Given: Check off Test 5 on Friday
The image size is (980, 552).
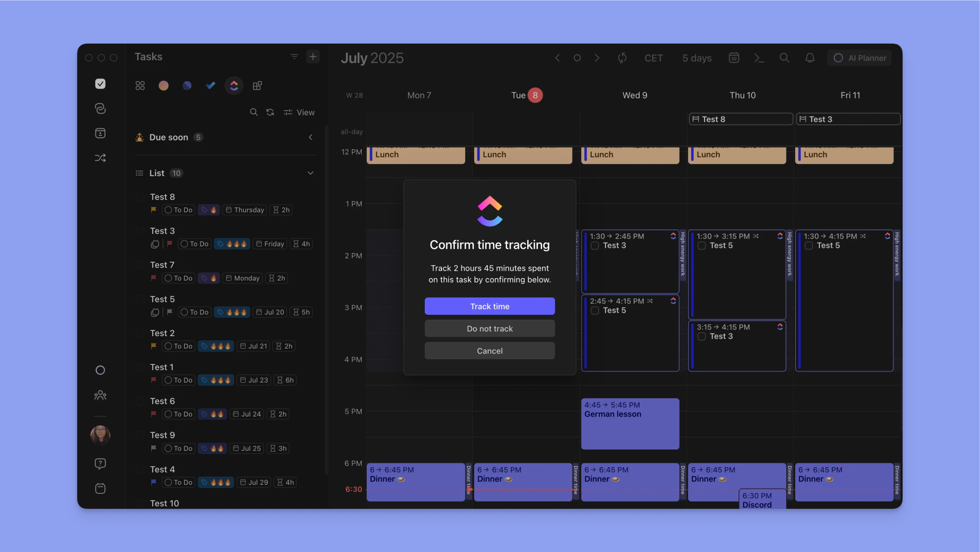Looking at the screenshot, I should tap(809, 246).
